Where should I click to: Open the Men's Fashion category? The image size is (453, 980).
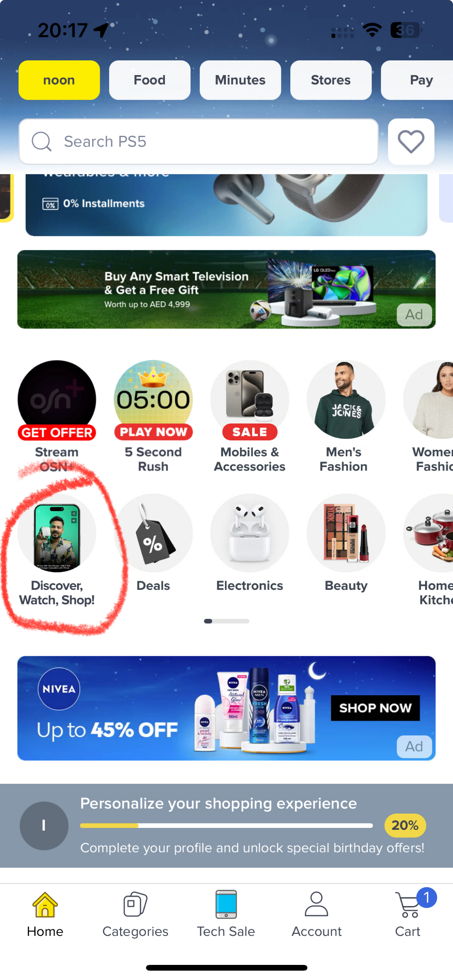tap(346, 400)
